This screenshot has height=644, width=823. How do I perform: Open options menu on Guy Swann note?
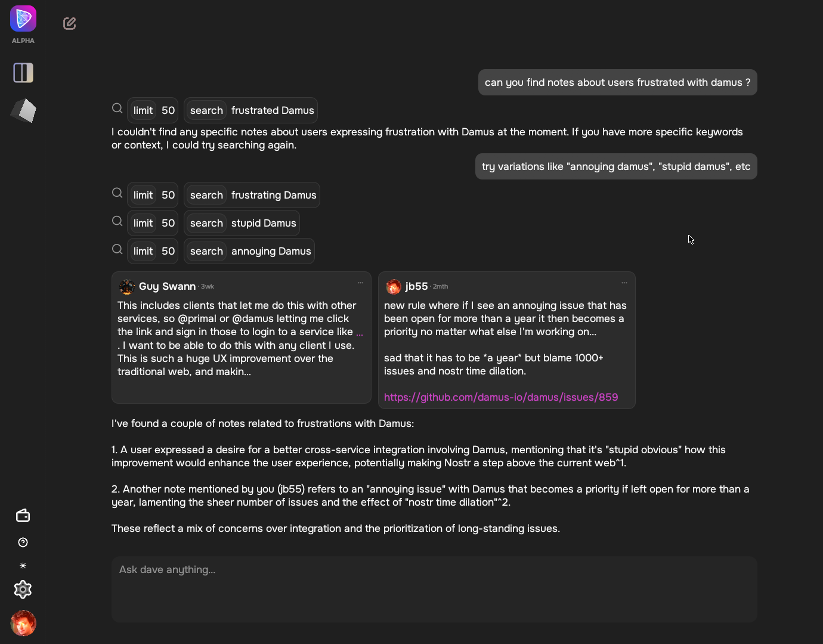coord(360,283)
